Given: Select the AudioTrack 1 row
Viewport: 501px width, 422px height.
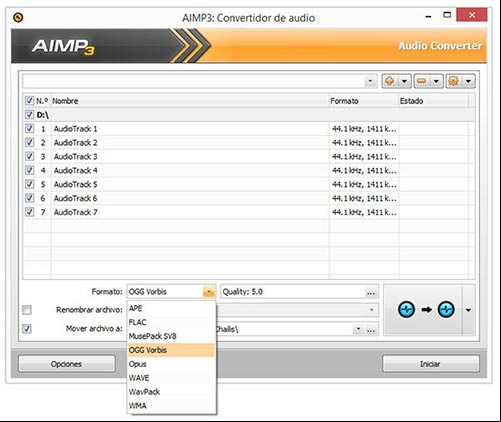Looking at the screenshot, I should tap(249, 129).
